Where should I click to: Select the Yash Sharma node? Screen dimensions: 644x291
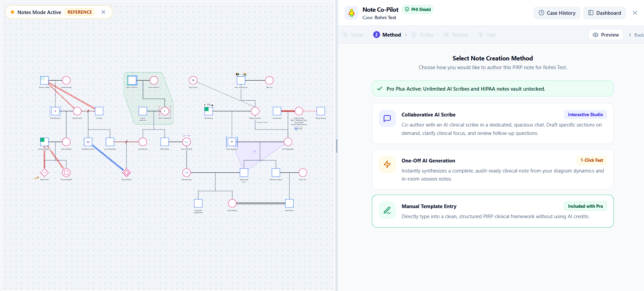[x=55, y=111]
